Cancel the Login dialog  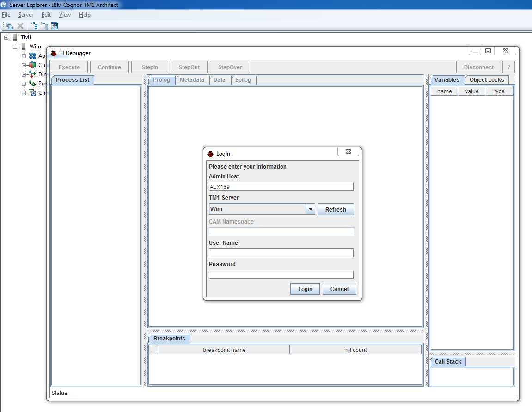[339, 289]
